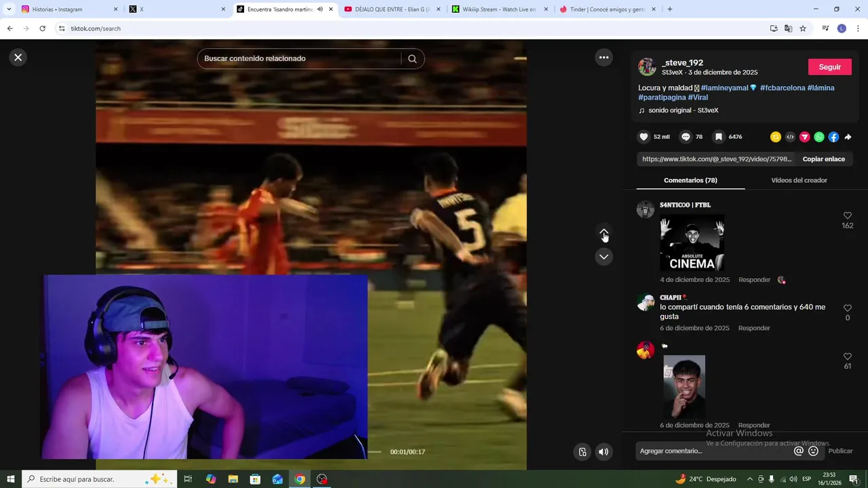This screenshot has width=868, height=488.
Task: Open the #lamineyamal hashtag
Action: 724,88
